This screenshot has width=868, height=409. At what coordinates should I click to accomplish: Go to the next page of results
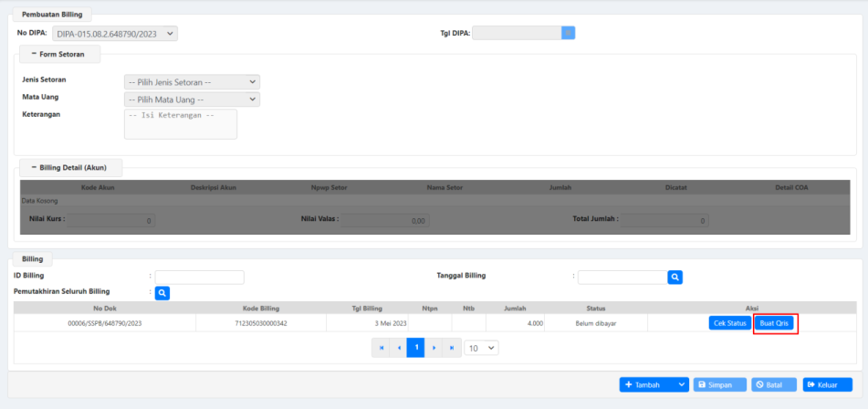pos(434,348)
